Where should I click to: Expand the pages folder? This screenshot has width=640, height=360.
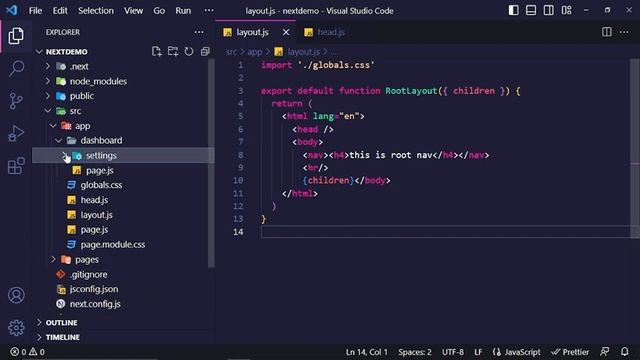click(x=53, y=259)
